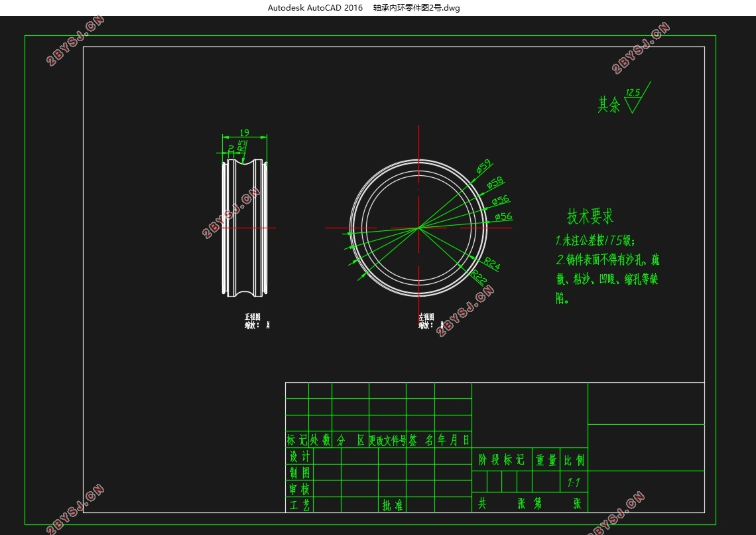756x535 pixels.
Task: Click the 工艺 row label
Action: tap(299, 505)
